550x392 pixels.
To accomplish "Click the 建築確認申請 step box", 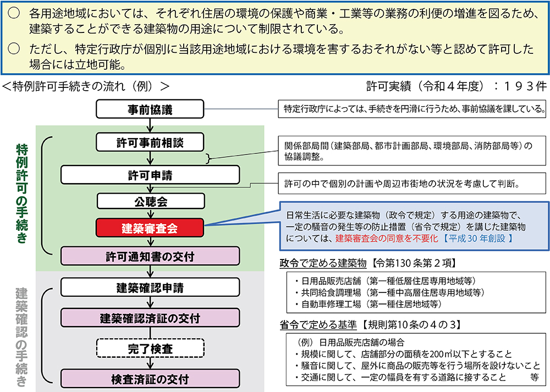I will click(x=150, y=287).
